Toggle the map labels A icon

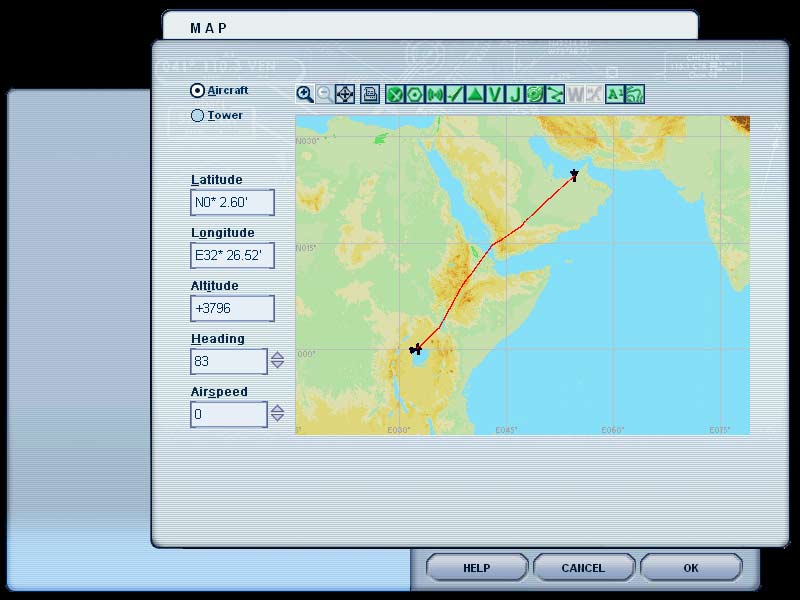pos(615,94)
